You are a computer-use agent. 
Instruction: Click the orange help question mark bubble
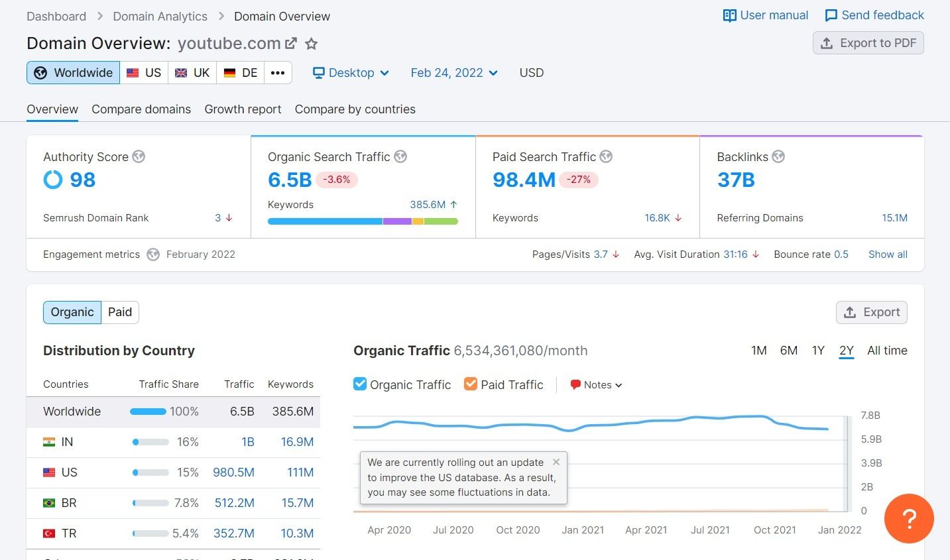tap(909, 518)
